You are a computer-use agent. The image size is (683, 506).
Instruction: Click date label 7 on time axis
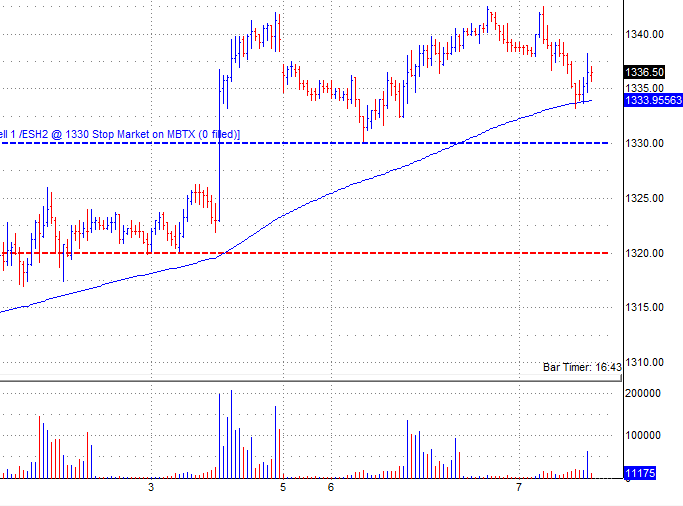[518, 487]
